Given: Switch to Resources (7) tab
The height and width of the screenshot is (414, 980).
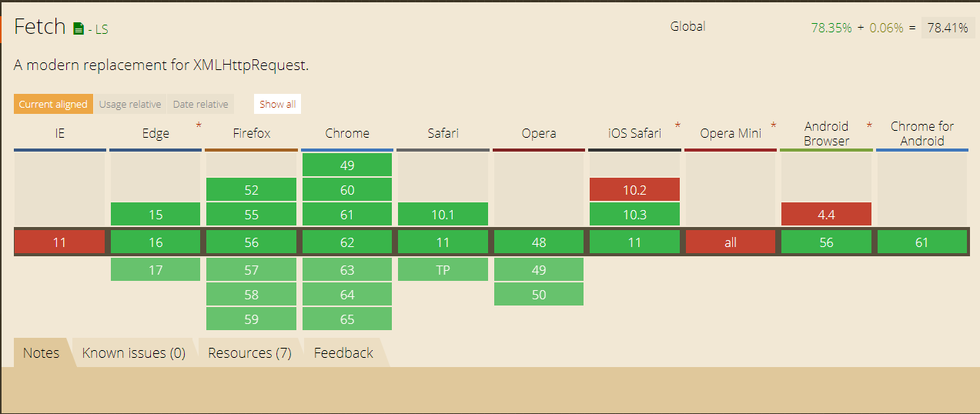Looking at the screenshot, I should [x=249, y=353].
